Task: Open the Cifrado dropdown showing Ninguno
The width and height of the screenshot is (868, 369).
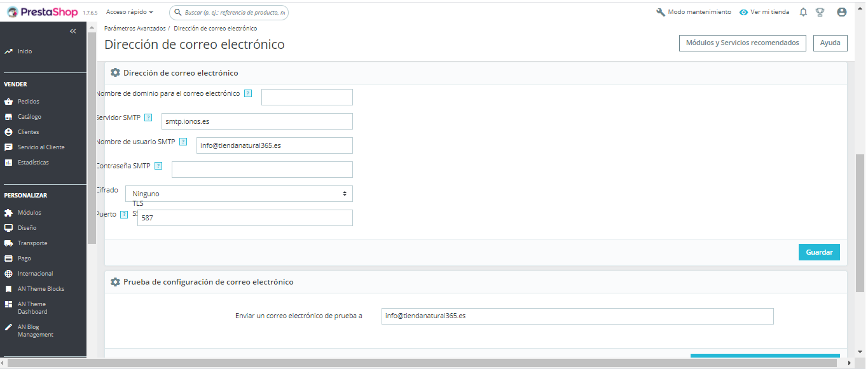Action: pyautogui.click(x=239, y=194)
